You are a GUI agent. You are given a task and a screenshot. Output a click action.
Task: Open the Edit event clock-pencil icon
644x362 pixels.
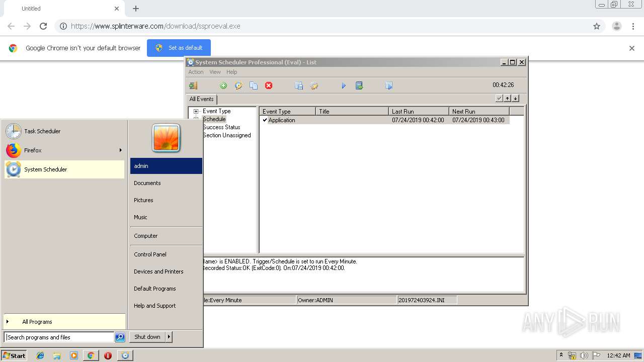238,86
